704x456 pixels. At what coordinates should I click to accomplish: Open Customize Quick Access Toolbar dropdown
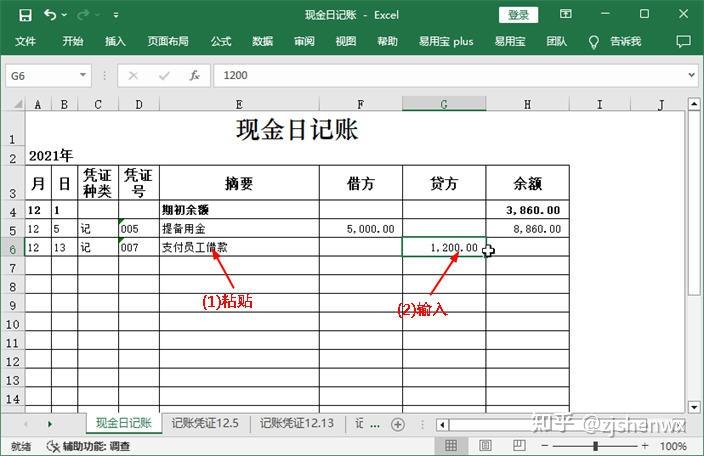[x=116, y=16]
